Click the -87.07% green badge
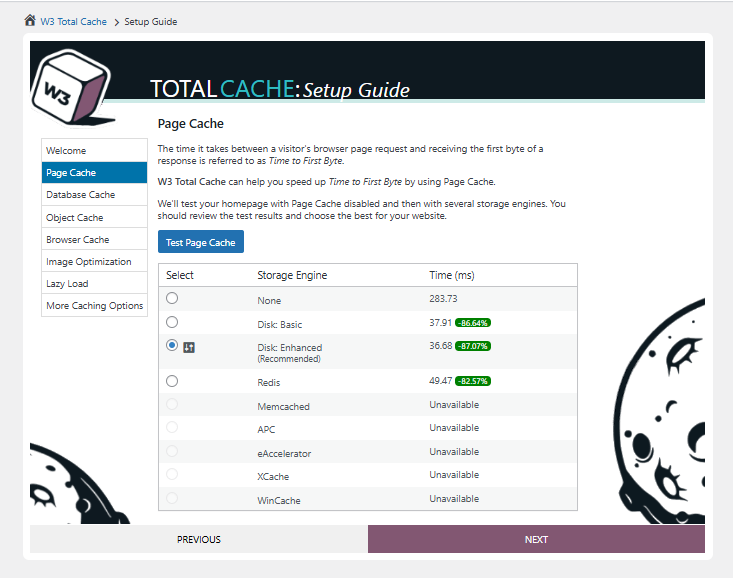This screenshot has width=733, height=578. pos(473,346)
